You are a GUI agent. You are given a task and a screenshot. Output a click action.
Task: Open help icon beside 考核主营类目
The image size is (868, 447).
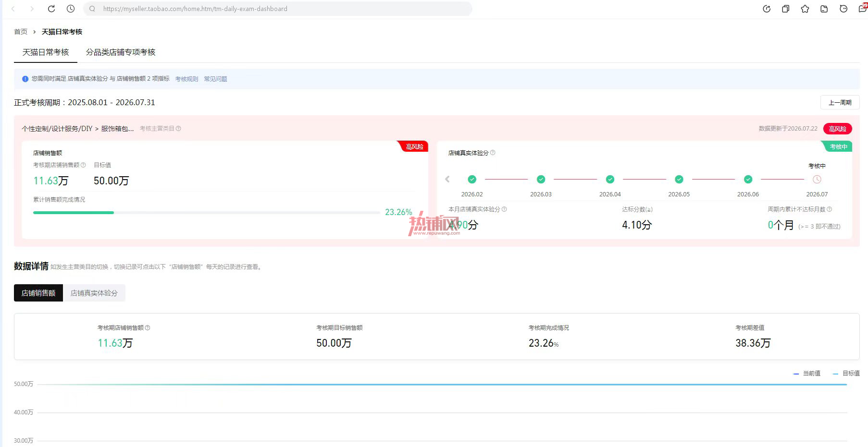[x=178, y=129]
